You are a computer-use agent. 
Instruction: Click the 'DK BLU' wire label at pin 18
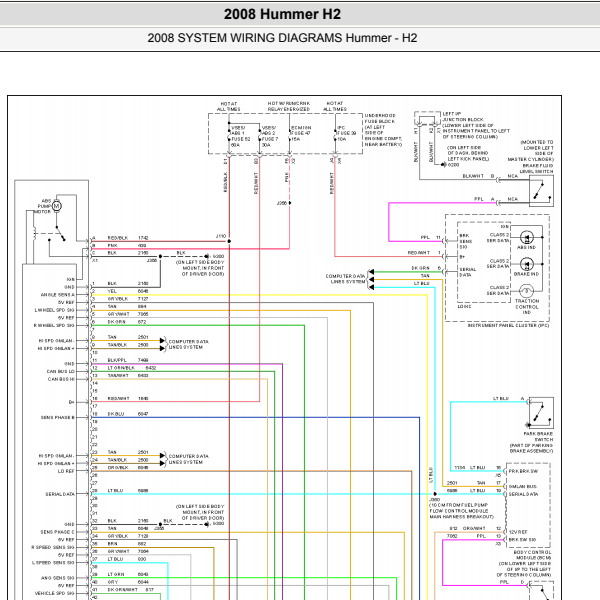[x=116, y=414]
